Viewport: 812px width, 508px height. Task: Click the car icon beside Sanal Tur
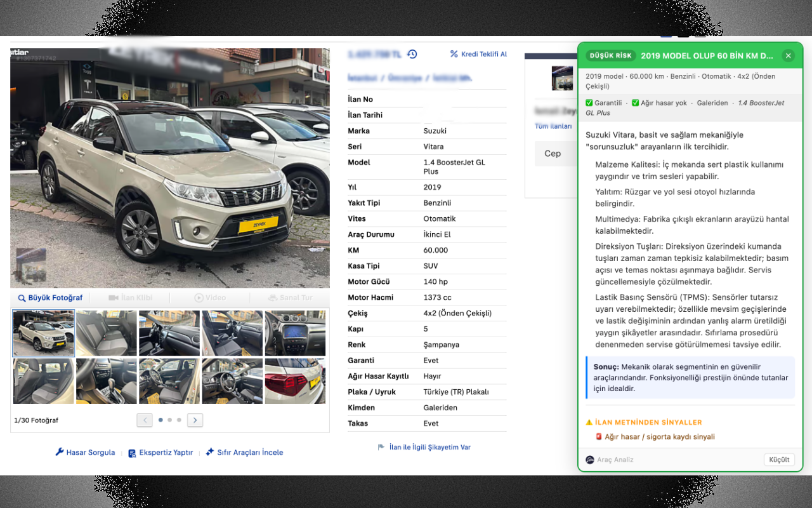[x=273, y=298]
